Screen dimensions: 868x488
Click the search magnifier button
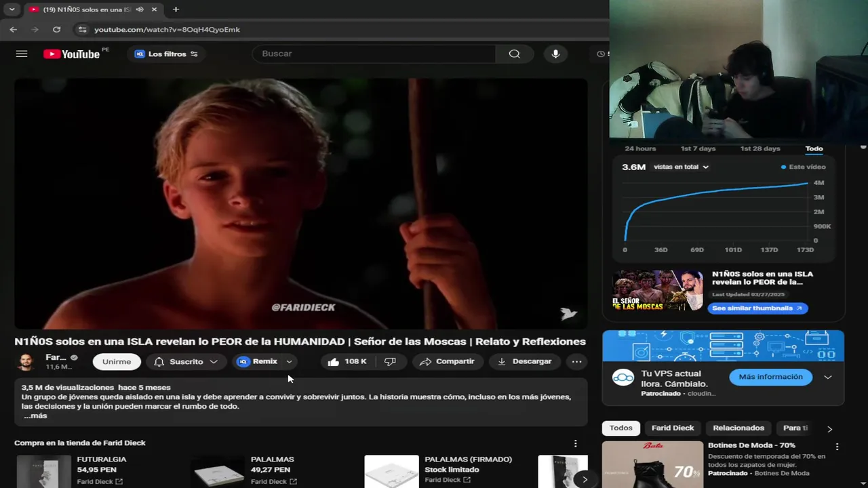point(515,54)
